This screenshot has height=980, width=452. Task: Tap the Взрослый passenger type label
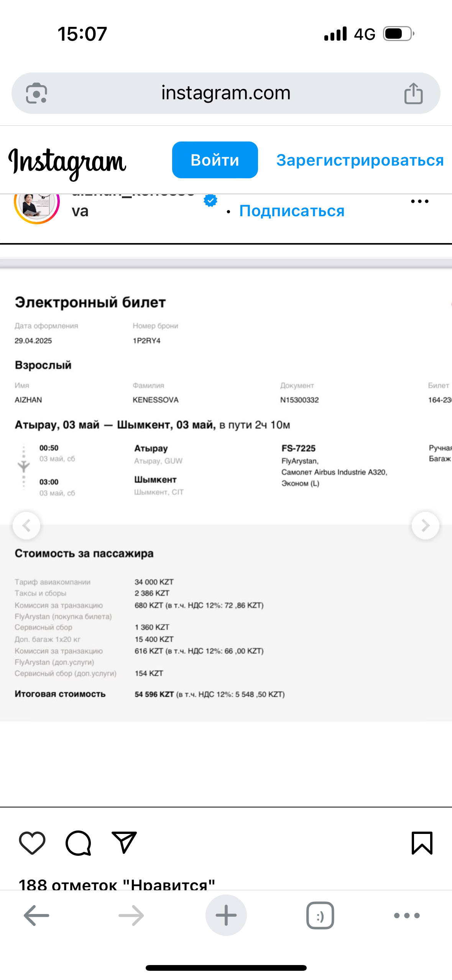click(x=43, y=365)
